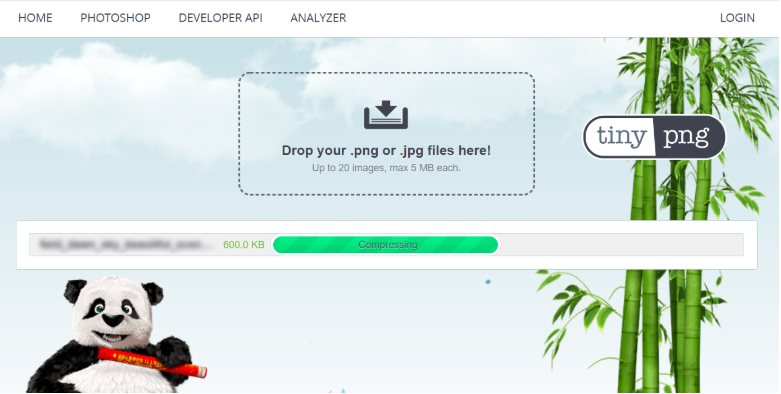Click "Up to 20 images, max 5 MB each" text
The height and width of the screenshot is (394, 781).
[x=387, y=168]
